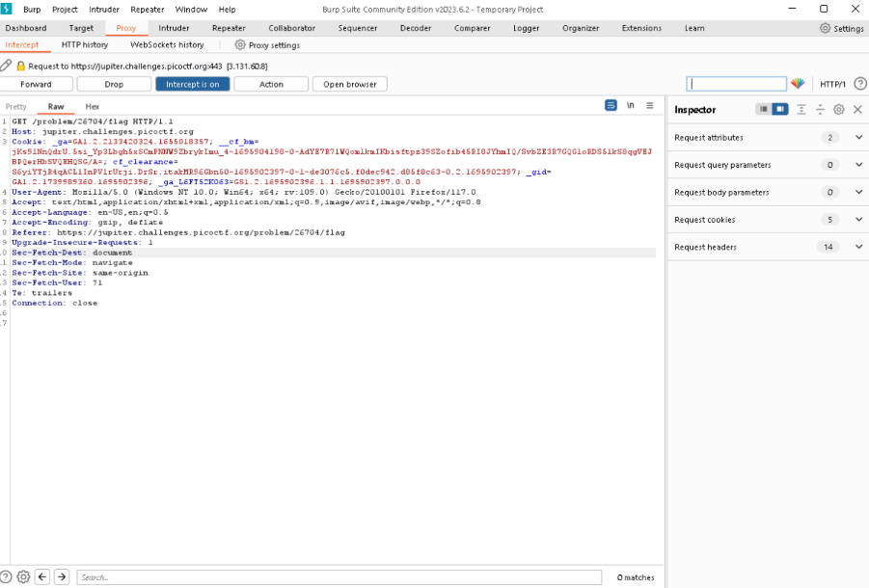Click the pencil edit icon beside request target
The width and height of the screenshot is (869, 588).
click(7, 66)
